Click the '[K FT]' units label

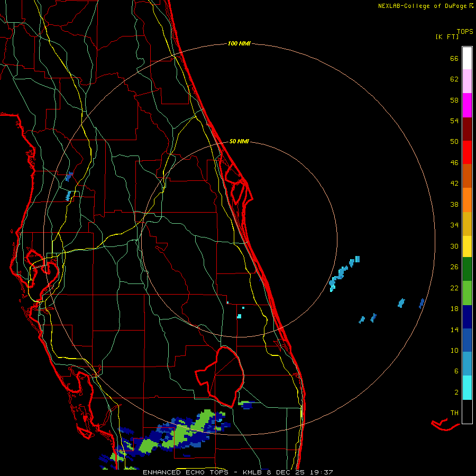point(447,36)
